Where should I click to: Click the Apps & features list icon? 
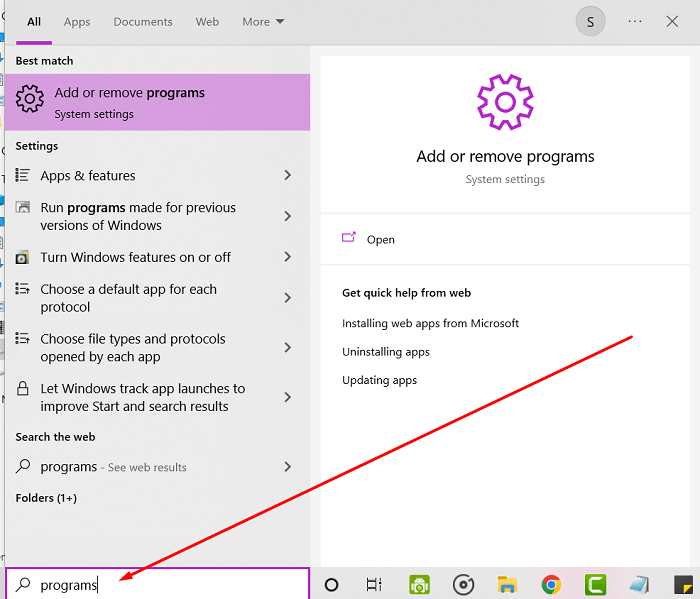click(x=22, y=175)
